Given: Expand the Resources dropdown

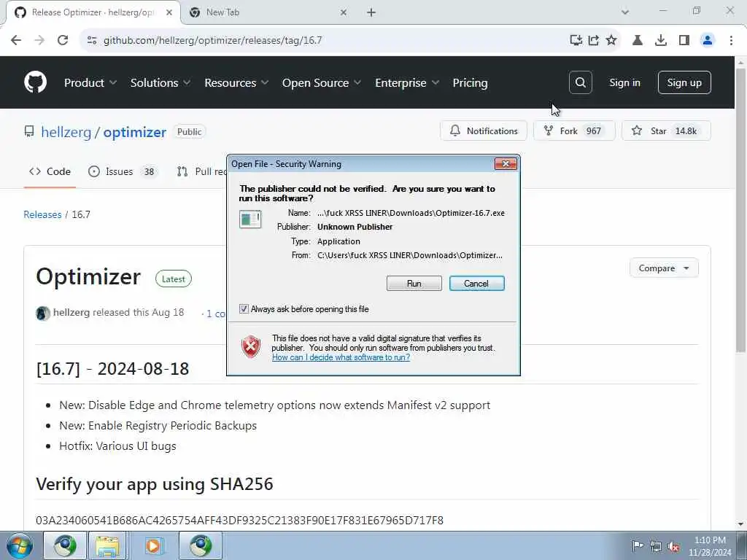Looking at the screenshot, I should (237, 83).
